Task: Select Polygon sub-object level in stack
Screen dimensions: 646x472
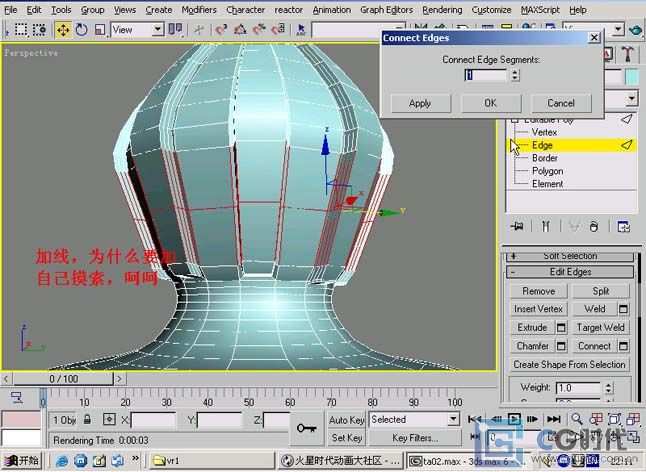Action: 547,171
